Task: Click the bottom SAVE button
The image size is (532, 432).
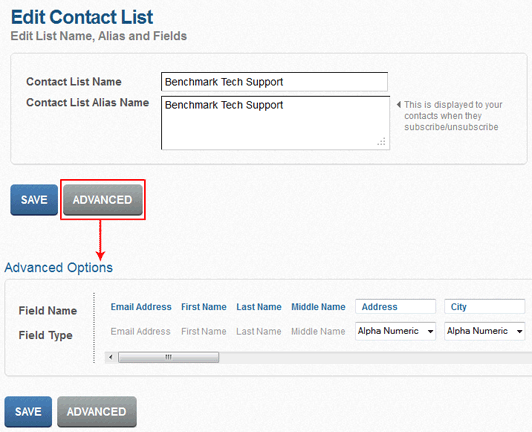Action: click(x=28, y=412)
